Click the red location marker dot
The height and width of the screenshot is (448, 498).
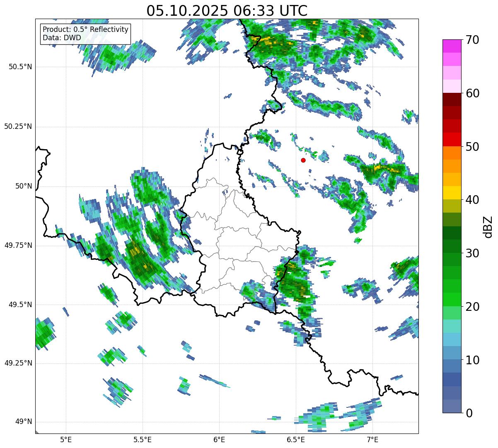tap(303, 160)
